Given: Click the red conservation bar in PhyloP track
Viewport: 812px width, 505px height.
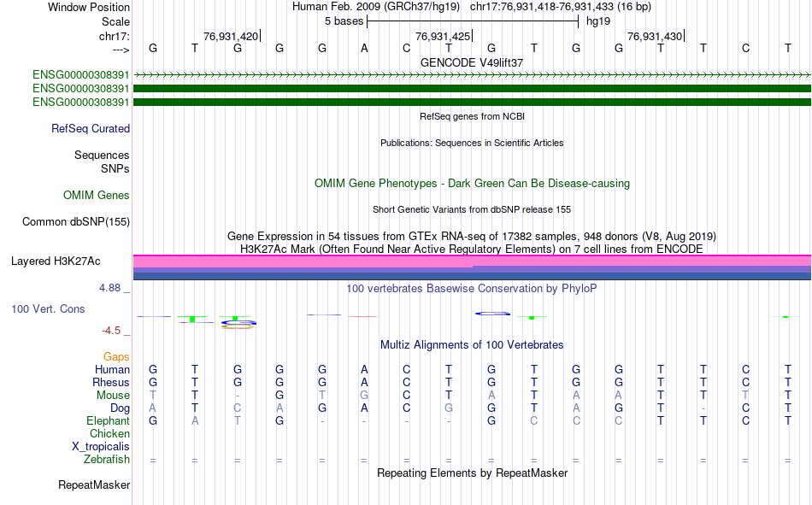Looking at the screenshot, I should pyautogui.click(x=363, y=316).
